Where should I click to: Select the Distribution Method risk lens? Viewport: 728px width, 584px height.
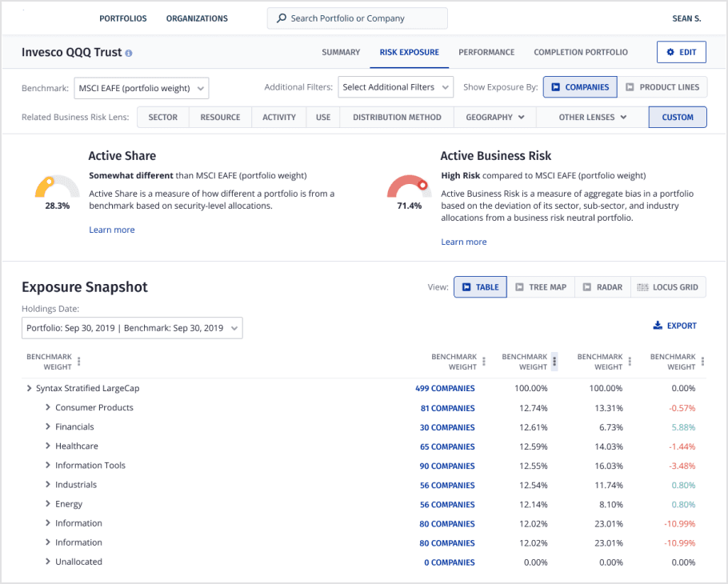click(397, 117)
